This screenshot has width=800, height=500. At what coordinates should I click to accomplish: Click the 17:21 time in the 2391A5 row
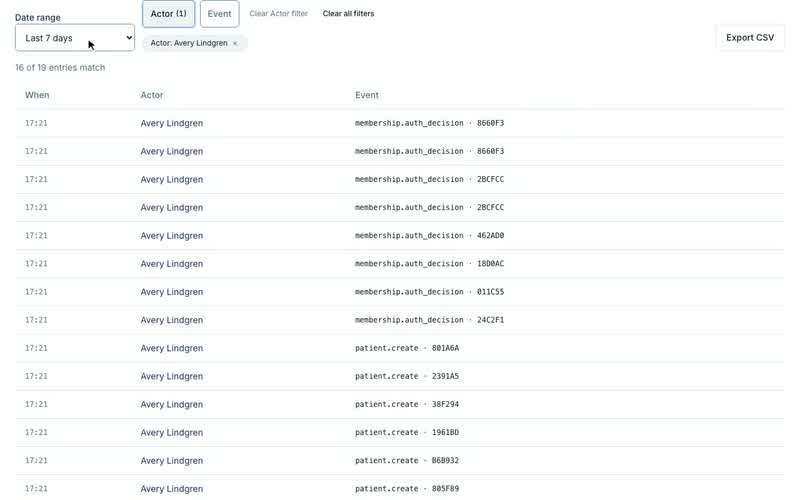[36, 376]
